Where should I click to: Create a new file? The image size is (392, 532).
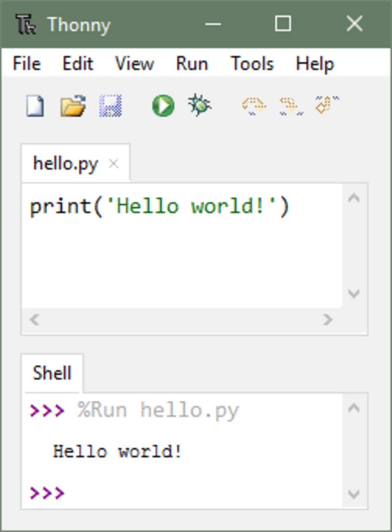pos(35,106)
